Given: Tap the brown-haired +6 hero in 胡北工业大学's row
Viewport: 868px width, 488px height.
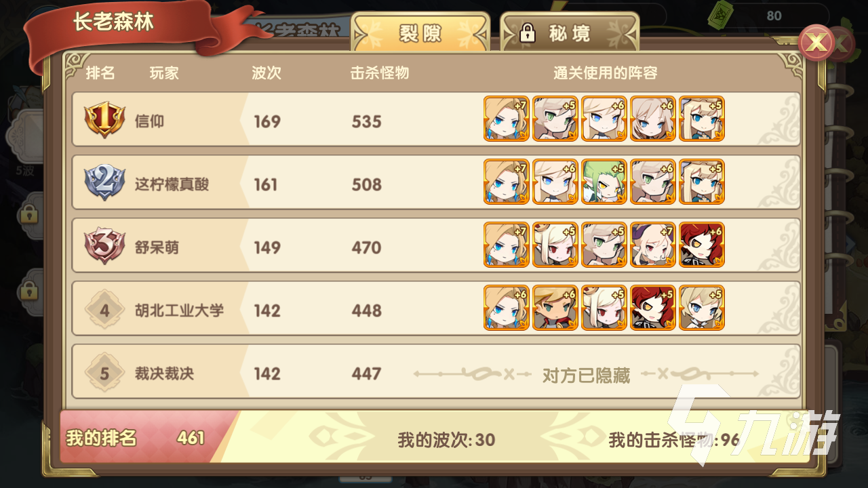Looking at the screenshot, I should 555,308.
